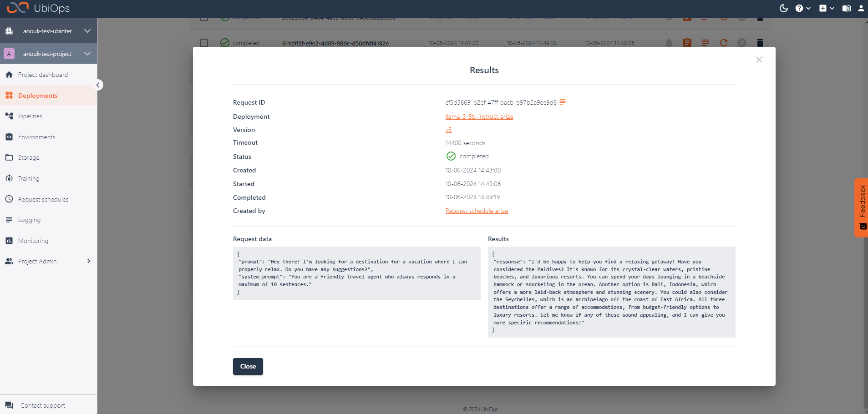Toggle dark mode with the moon icon
868x414 pixels.
tap(783, 8)
